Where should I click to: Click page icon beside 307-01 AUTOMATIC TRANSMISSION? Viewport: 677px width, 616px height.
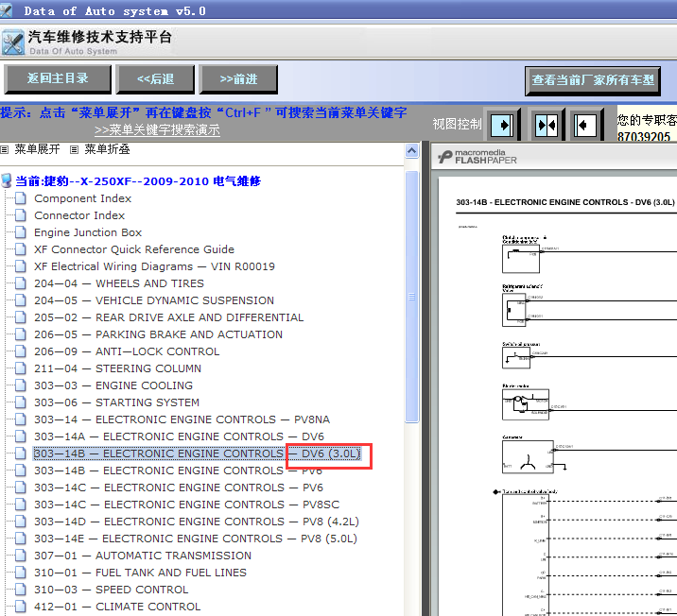[x=20, y=556]
